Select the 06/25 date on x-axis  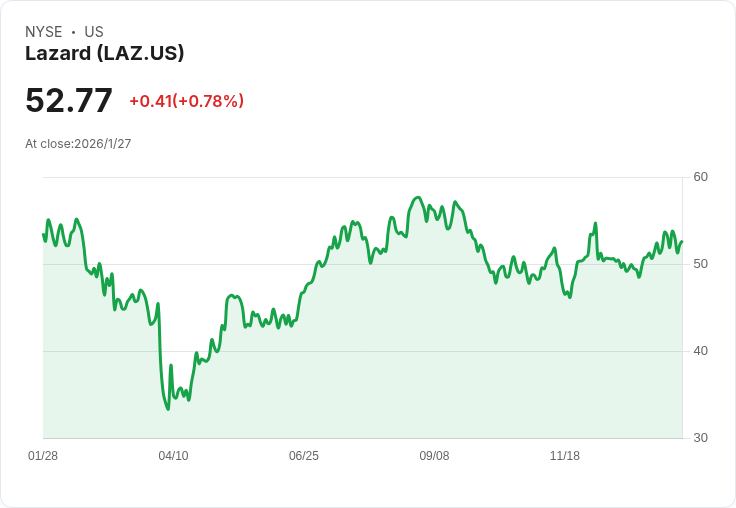point(304,456)
